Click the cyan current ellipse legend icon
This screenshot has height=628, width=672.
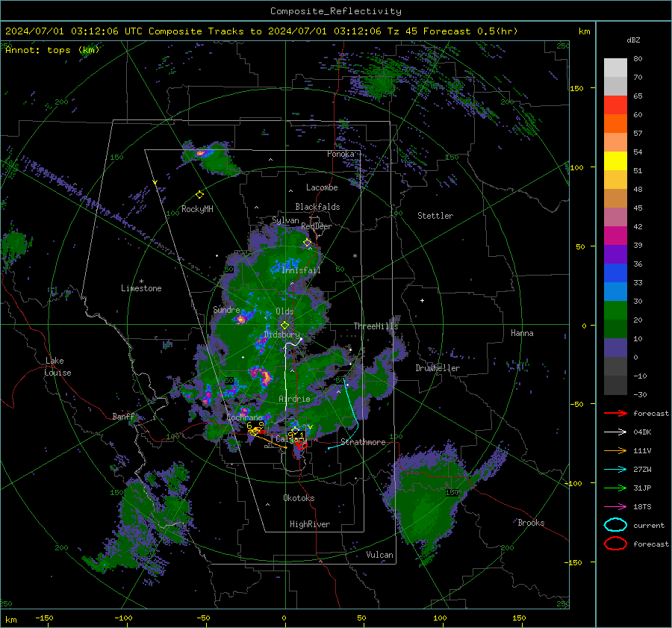pos(615,525)
